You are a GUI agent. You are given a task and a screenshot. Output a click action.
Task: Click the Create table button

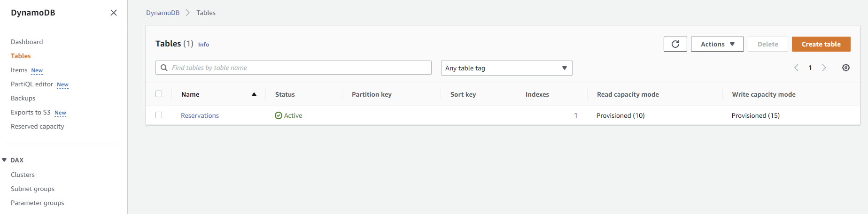[821, 44]
